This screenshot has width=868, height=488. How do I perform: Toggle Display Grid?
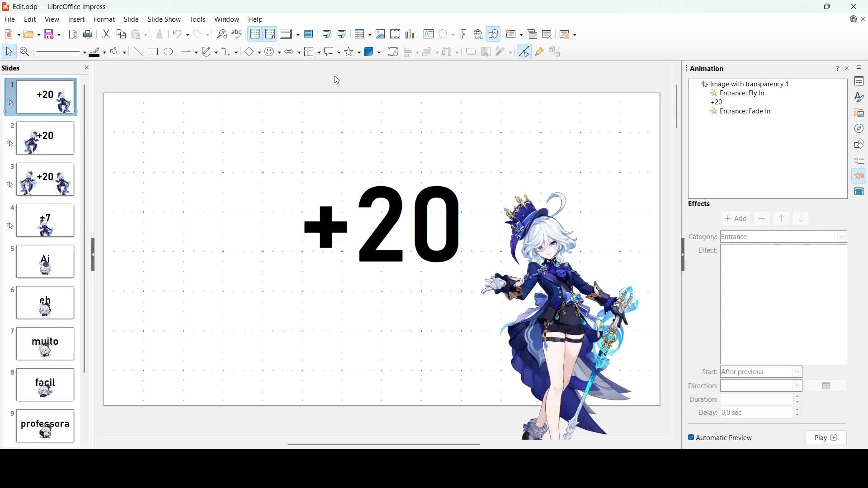coord(255,34)
